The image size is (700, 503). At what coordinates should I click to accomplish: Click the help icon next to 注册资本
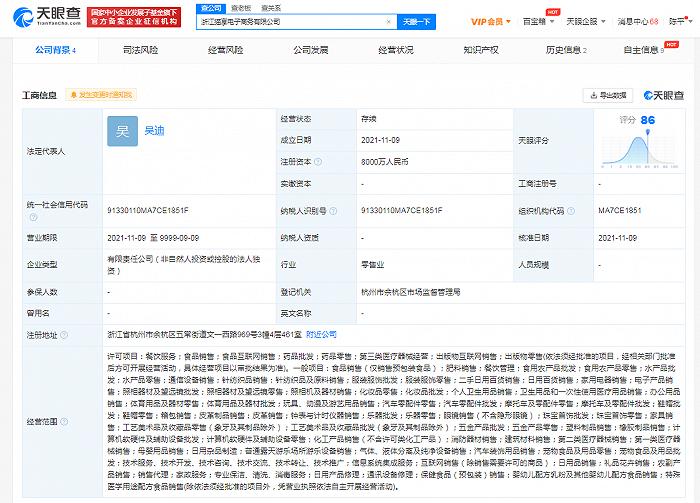point(318,162)
